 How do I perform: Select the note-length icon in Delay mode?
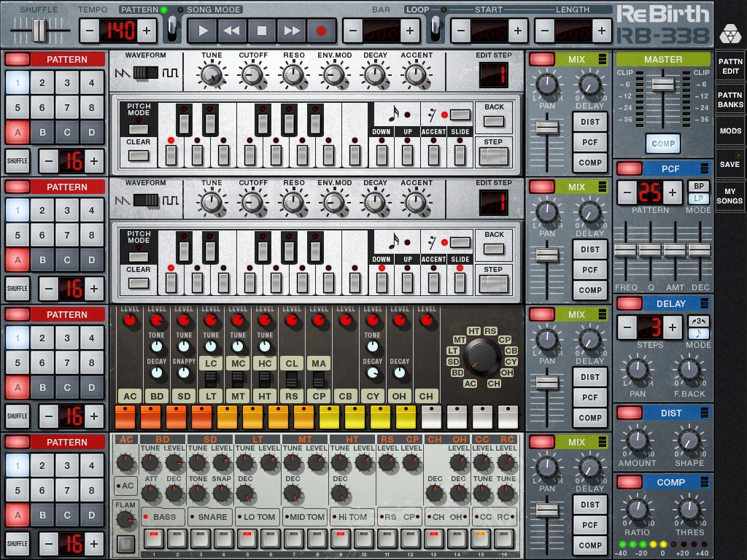coord(698,334)
